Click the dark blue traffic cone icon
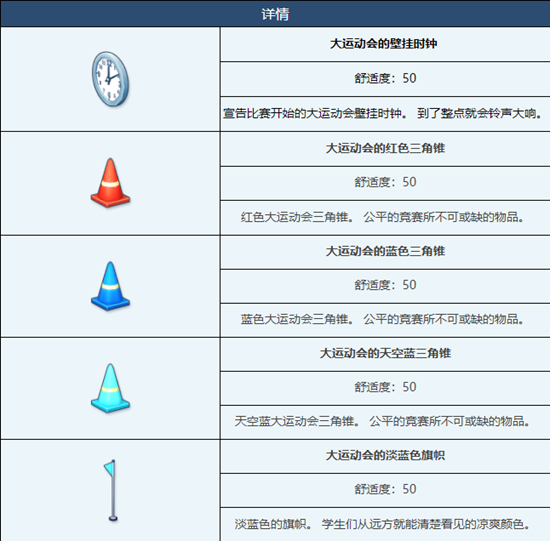Image resolution: width=550 pixels, height=541 pixels. coord(110,286)
